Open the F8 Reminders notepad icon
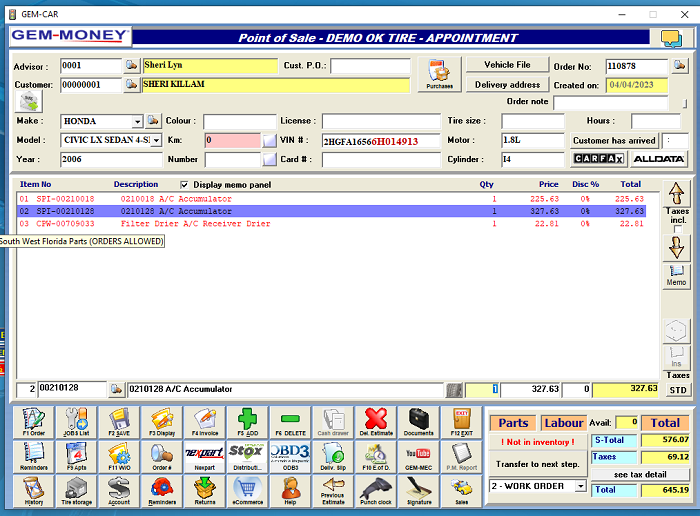The image size is (700, 516). tap(34, 456)
